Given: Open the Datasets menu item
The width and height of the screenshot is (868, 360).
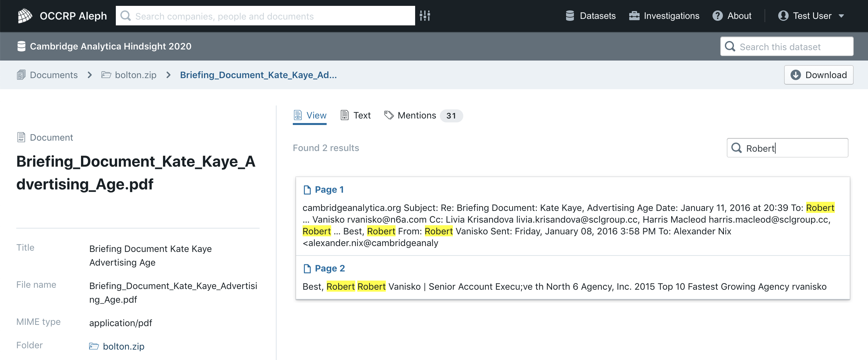Looking at the screenshot, I should tap(590, 16).
